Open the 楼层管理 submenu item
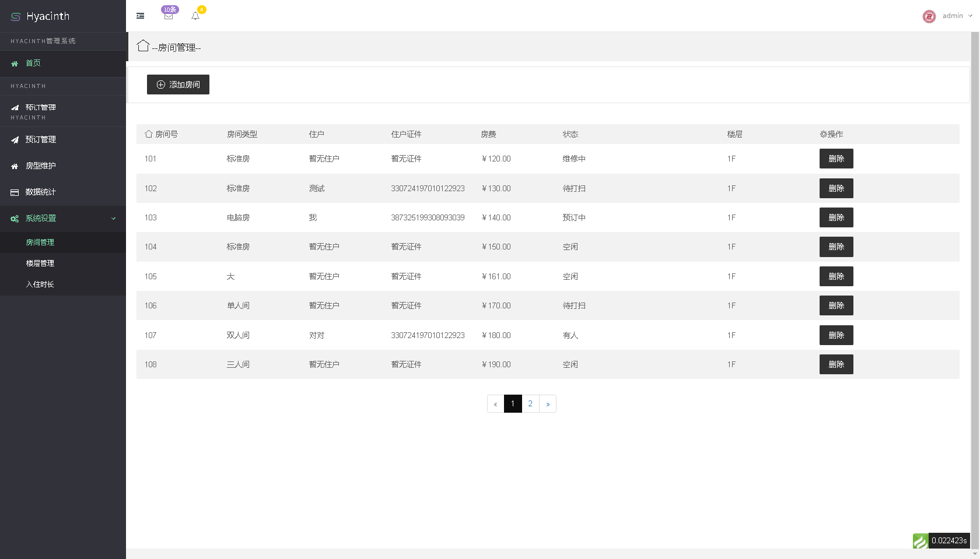Image resolution: width=980 pixels, height=559 pixels. pyautogui.click(x=40, y=263)
